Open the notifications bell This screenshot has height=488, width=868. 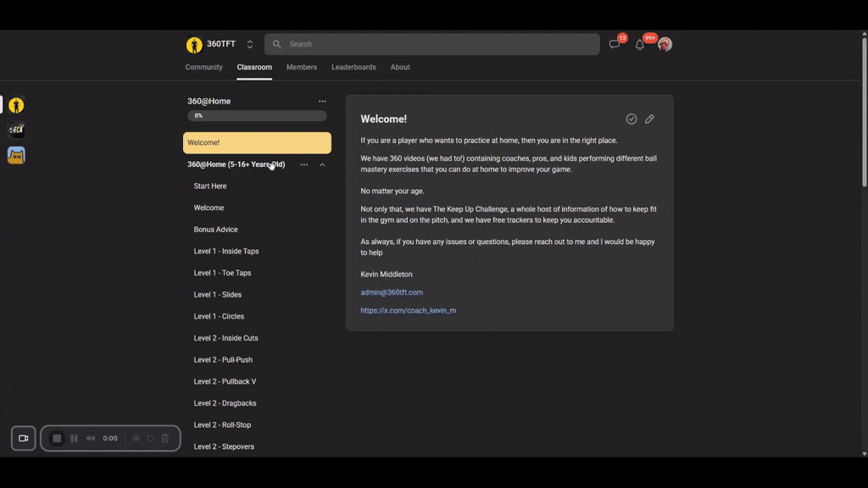(639, 45)
